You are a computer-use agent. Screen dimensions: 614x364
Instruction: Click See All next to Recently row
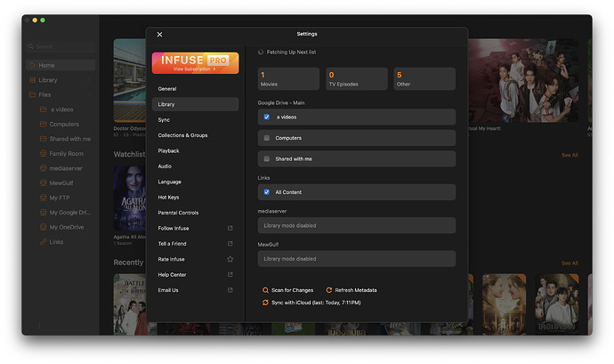pyautogui.click(x=570, y=263)
